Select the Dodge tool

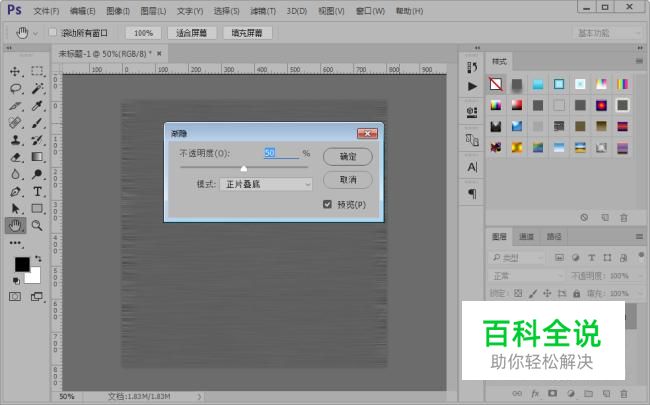(x=37, y=174)
